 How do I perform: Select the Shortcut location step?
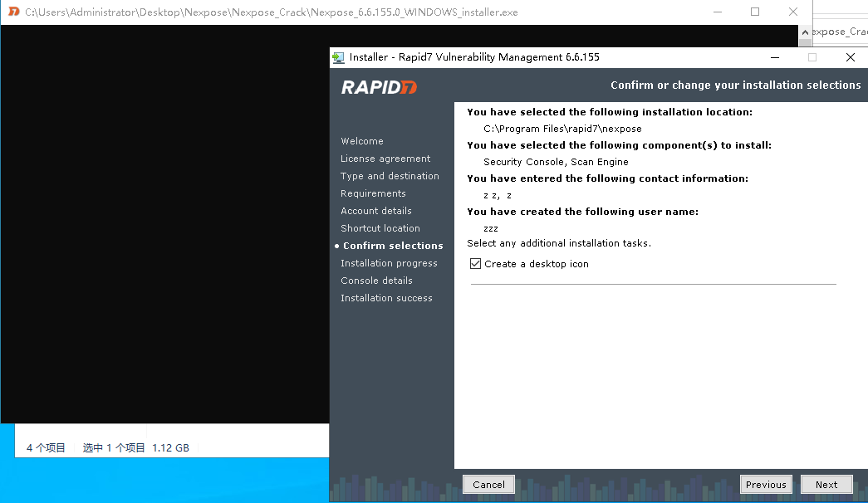(380, 228)
